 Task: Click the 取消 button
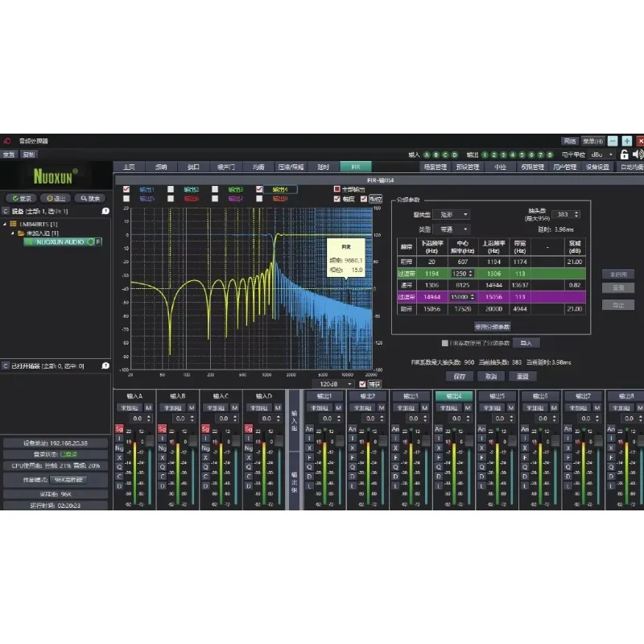coord(491,376)
